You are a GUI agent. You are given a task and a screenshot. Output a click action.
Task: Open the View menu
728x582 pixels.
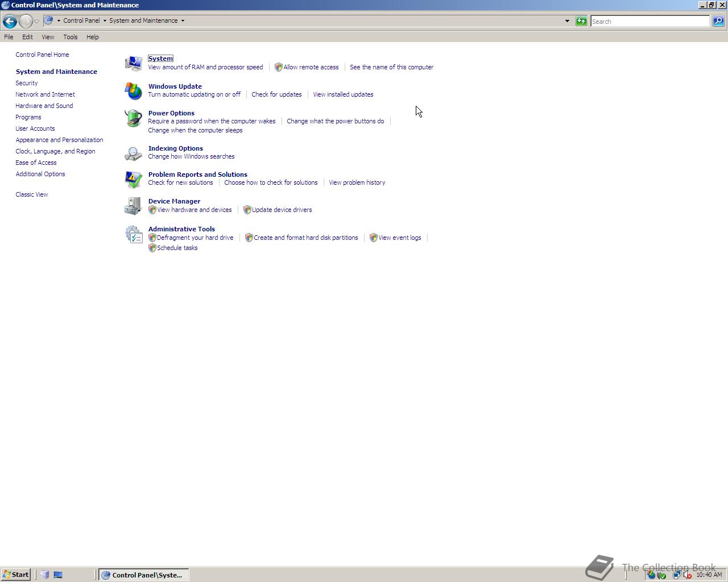pos(48,37)
